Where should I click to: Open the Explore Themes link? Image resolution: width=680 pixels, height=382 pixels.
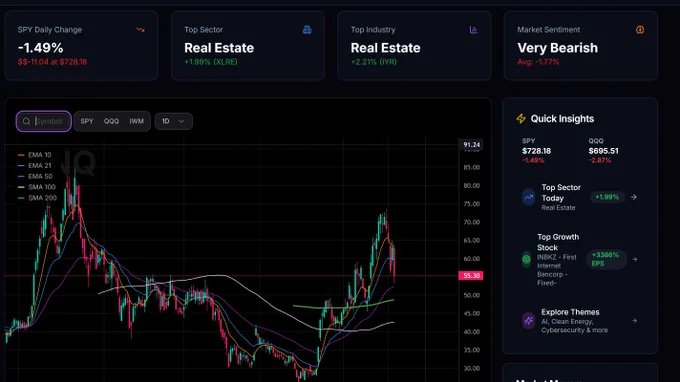580,321
